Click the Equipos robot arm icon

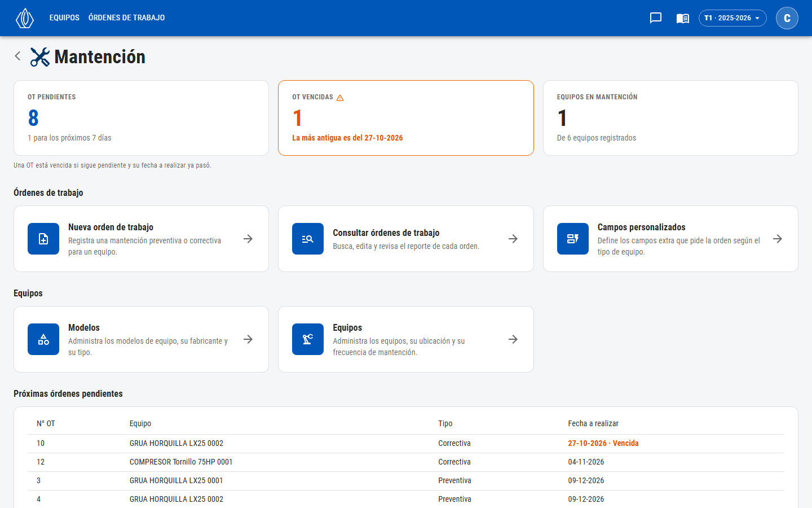pos(308,339)
